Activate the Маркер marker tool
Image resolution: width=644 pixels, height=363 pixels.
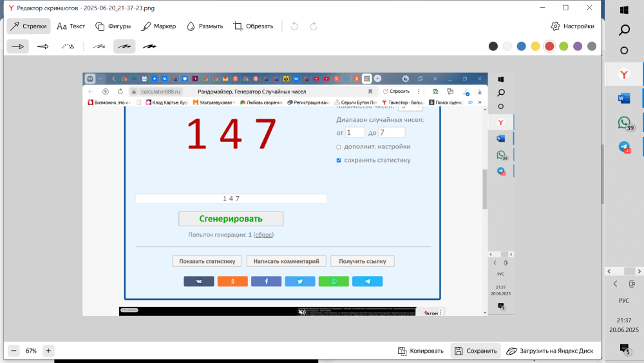click(x=158, y=26)
